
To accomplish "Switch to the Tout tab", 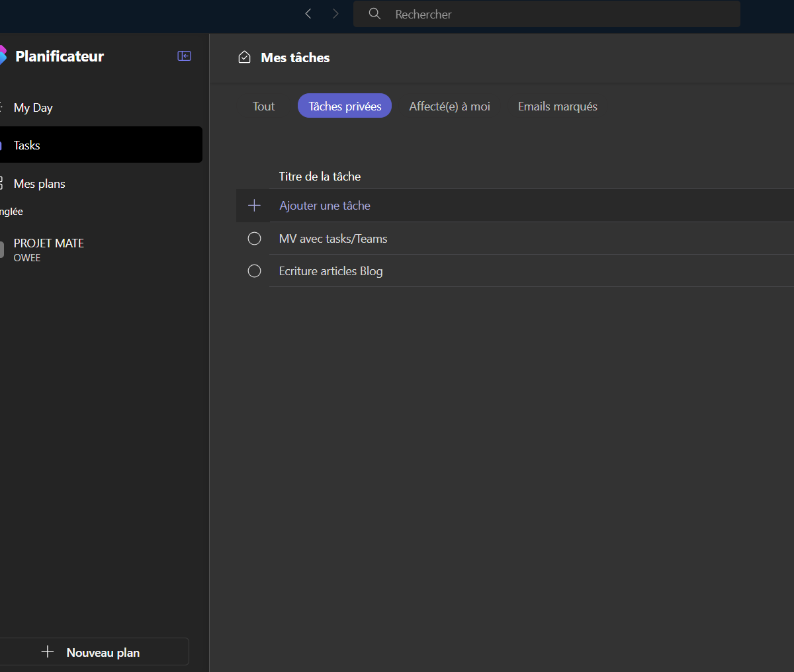I will click(x=263, y=106).
